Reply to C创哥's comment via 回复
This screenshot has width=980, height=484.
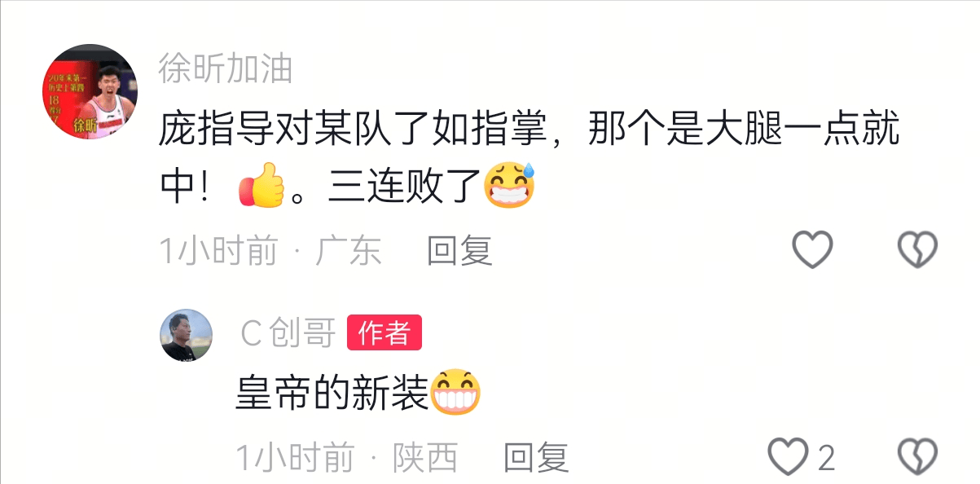click(535, 457)
